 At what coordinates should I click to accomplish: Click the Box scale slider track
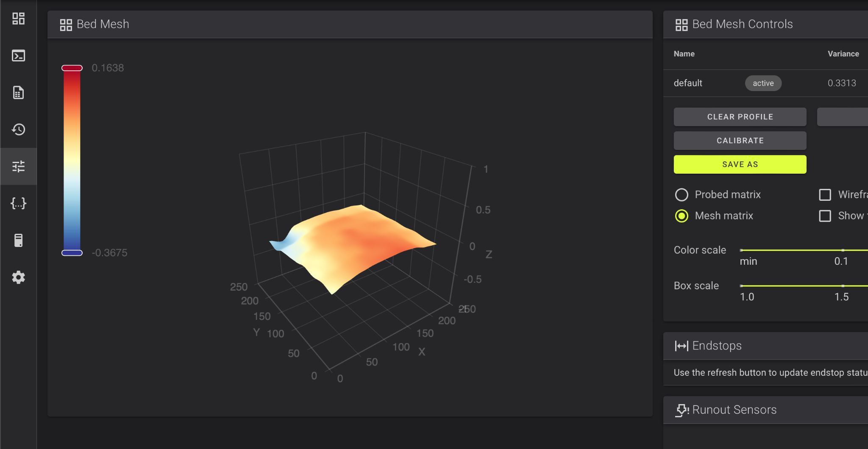click(804, 286)
